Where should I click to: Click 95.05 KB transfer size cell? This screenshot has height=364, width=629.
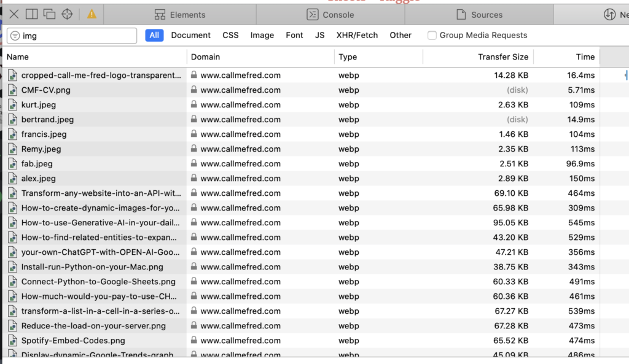pyautogui.click(x=510, y=222)
